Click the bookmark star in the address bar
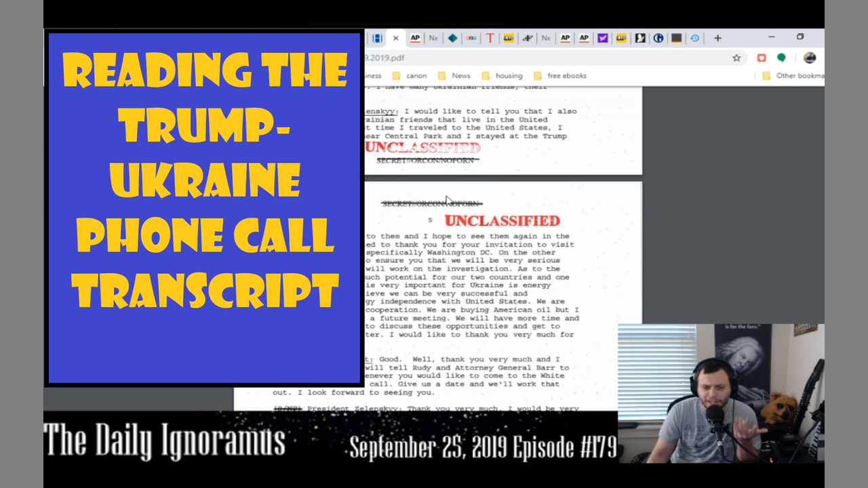The height and width of the screenshot is (488, 868). 736,58
